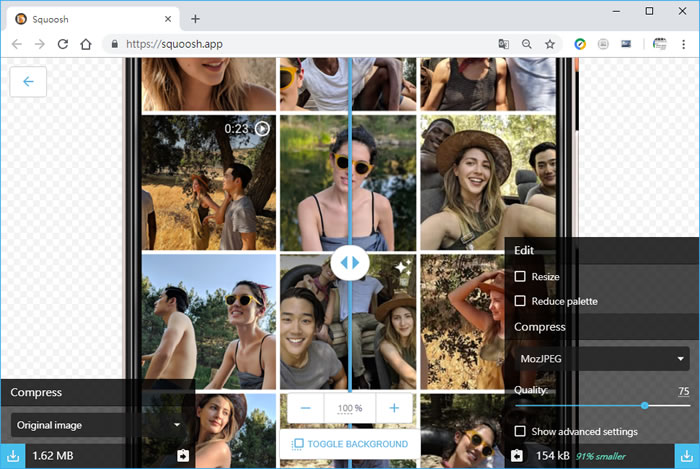Download the compressed 154 kB image
This screenshot has height=469, width=700.
[687, 456]
